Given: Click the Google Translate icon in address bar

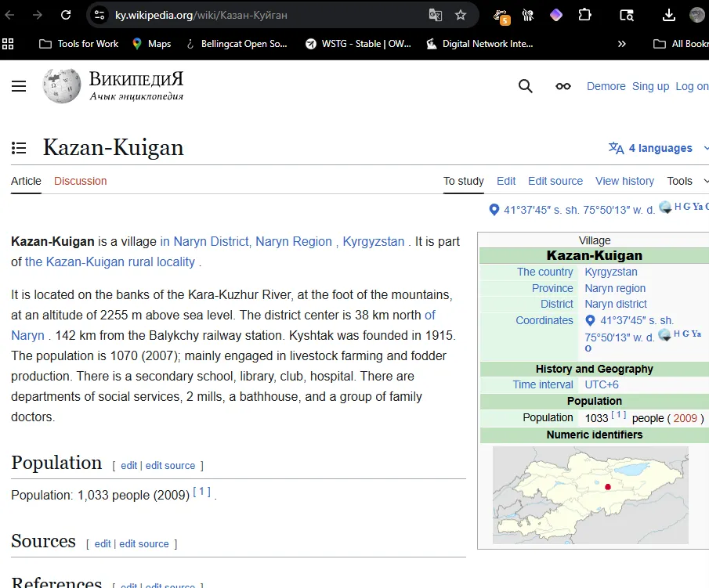Looking at the screenshot, I should (x=436, y=15).
